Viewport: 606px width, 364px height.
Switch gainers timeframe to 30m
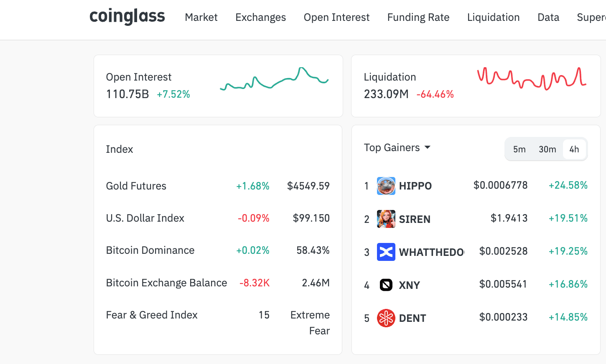[x=547, y=149]
